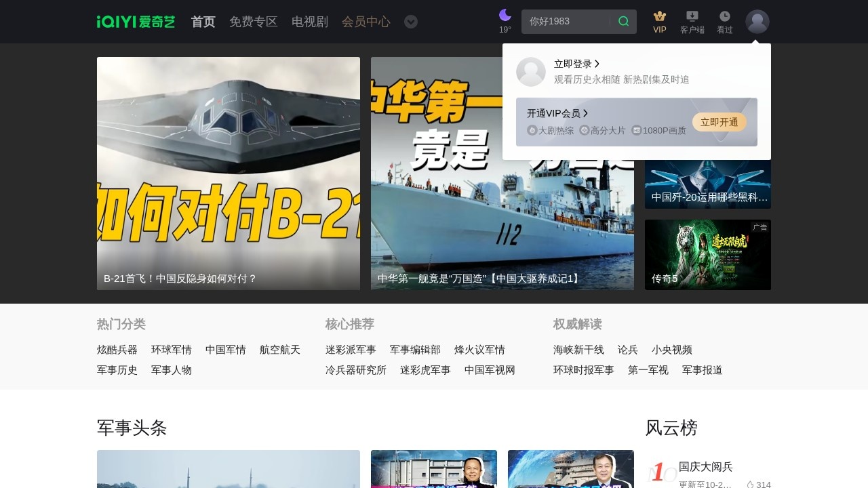Click the HD 1080P画质 badge icon
Image resolution: width=868 pixels, height=488 pixels.
pyautogui.click(x=637, y=130)
